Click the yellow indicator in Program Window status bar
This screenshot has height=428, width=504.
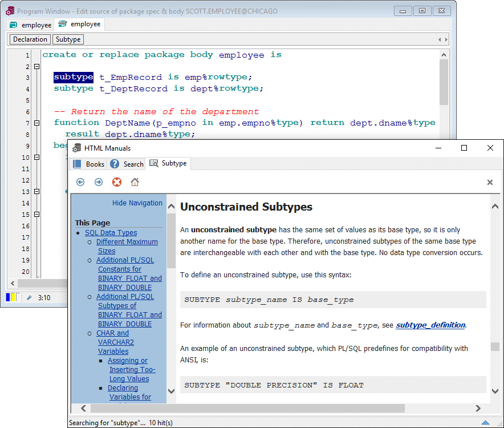[13, 297]
